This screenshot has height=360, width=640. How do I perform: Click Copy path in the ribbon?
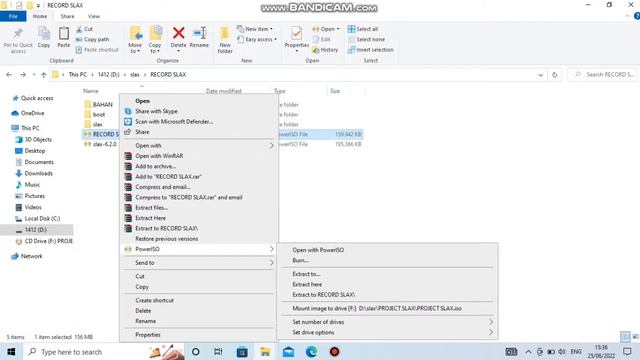tap(92, 40)
